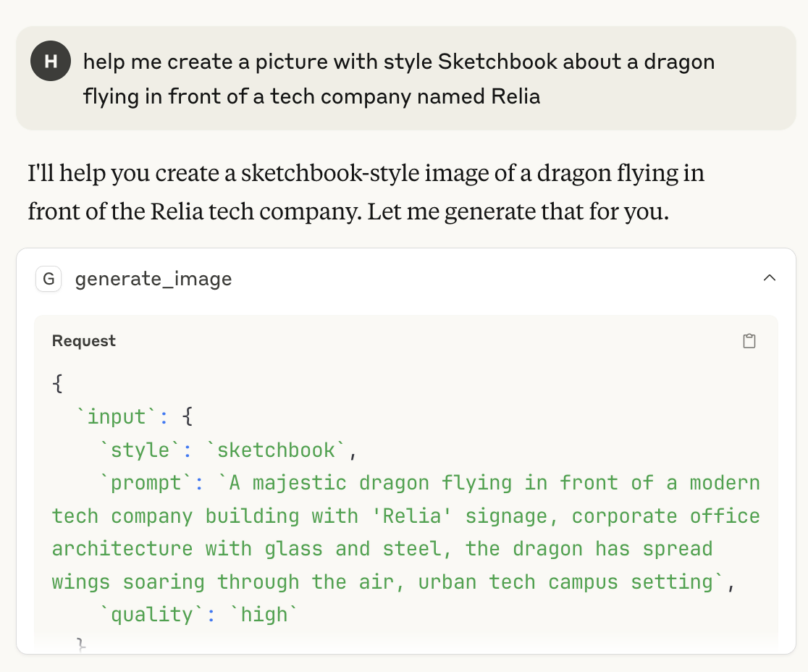Screen dimensions: 808x672
Task: Click the `input` key in the JSON
Action: point(117,416)
